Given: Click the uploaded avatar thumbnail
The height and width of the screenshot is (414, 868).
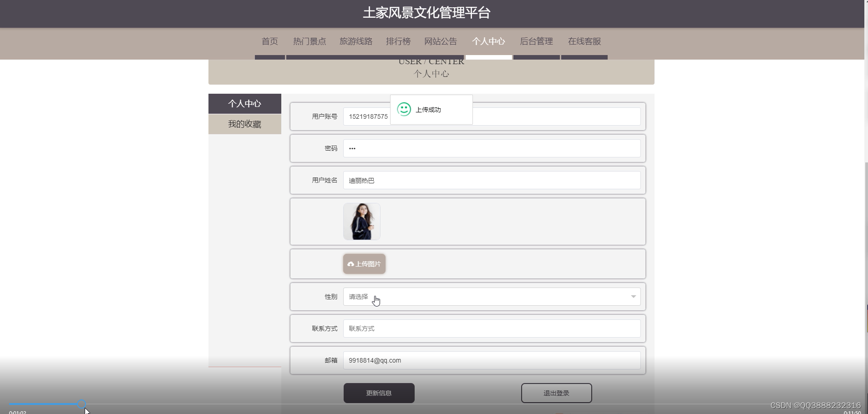Looking at the screenshot, I should (x=362, y=222).
